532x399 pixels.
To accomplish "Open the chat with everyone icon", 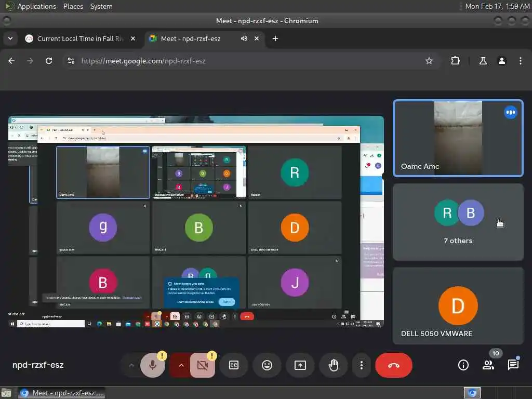I will click(x=513, y=365).
